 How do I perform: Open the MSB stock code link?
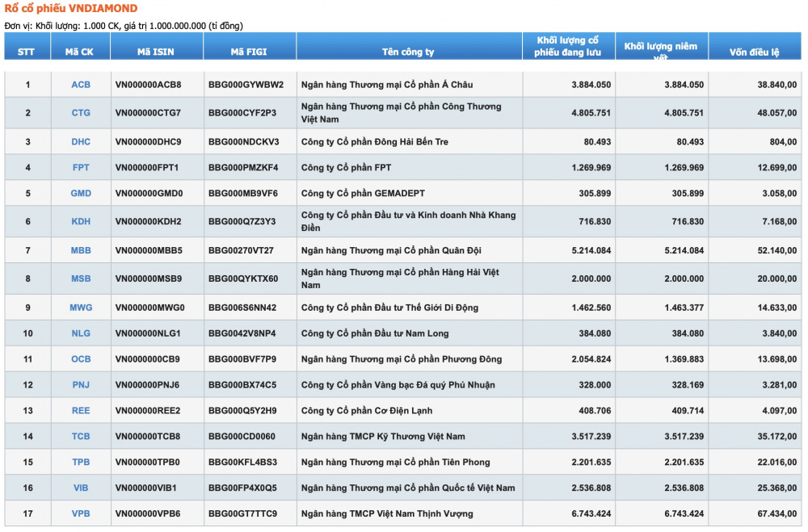(80, 279)
